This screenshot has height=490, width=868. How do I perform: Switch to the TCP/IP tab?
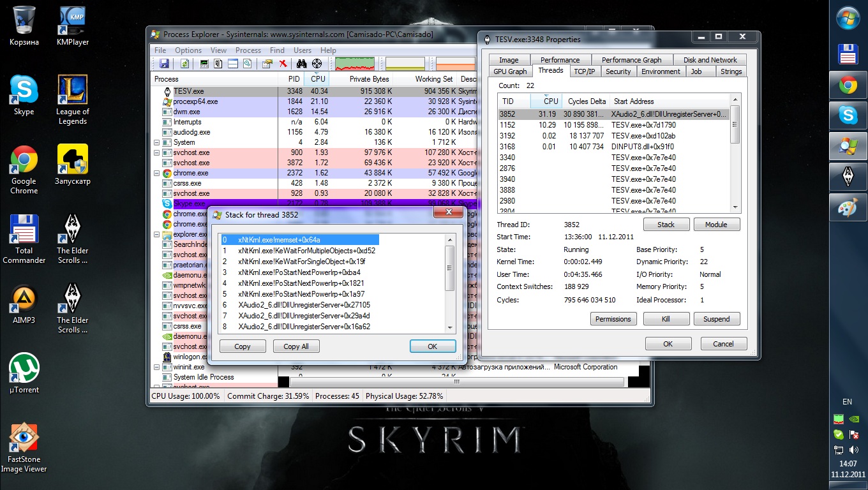(584, 71)
